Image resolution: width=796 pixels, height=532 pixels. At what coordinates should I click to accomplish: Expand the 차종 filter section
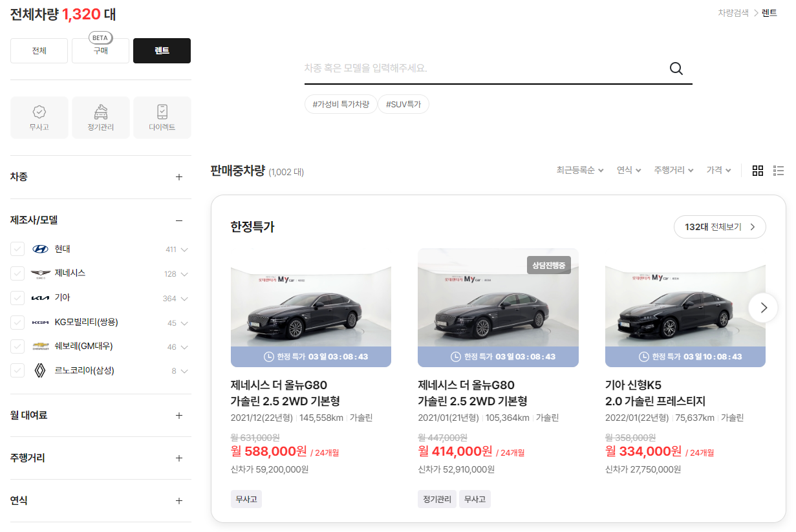coord(179,177)
